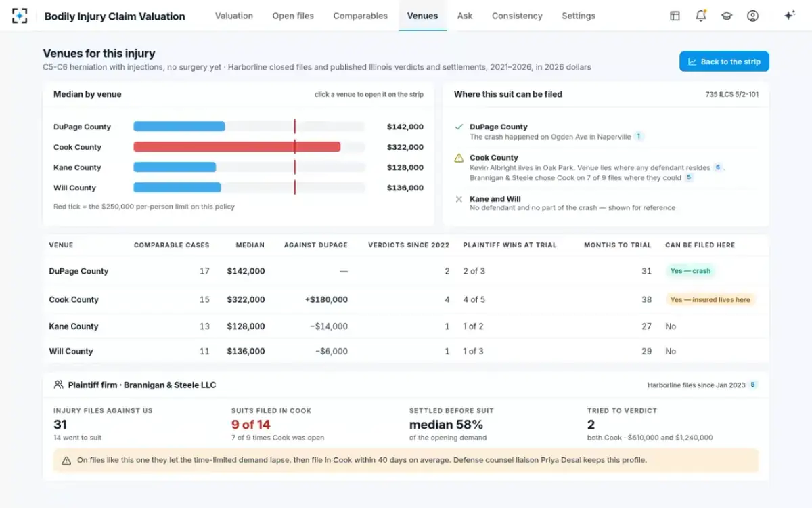Screen dimensions: 812x508
Task: Click the $322,000 value beside Cook County bar
Action: pos(405,147)
